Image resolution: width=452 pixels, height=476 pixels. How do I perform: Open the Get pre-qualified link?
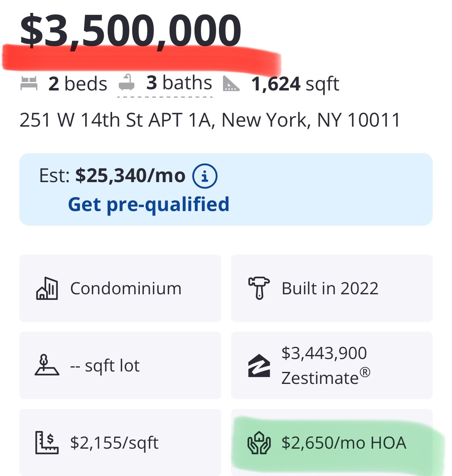pos(149,204)
